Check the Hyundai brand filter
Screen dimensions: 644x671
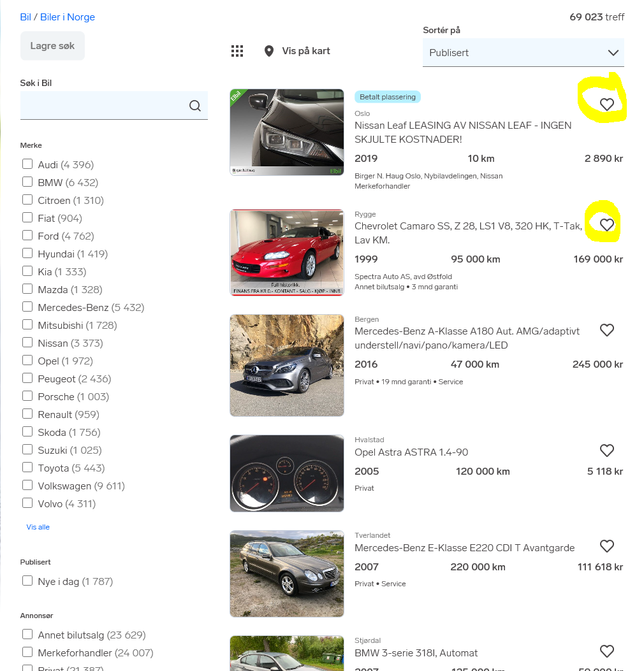pyautogui.click(x=27, y=254)
